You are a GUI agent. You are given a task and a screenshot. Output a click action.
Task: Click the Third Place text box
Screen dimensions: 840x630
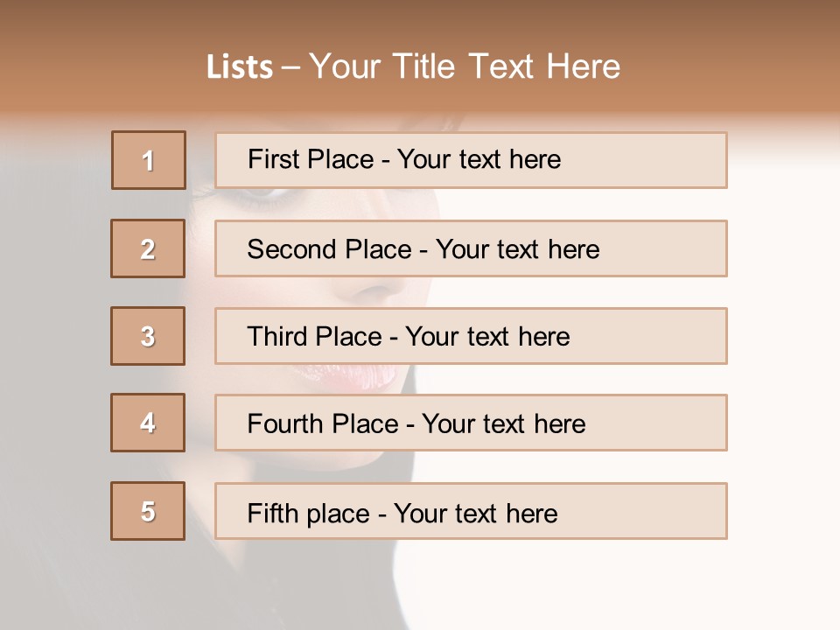471,336
